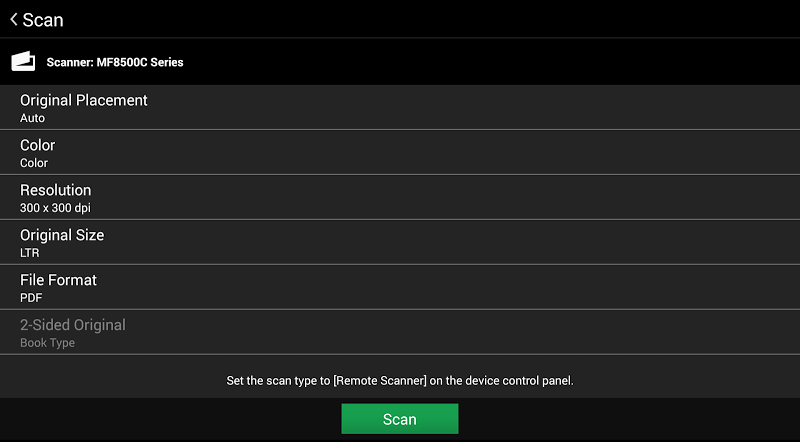The height and width of the screenshot is (442, 800).
Task: Tap the 300 x 300 dpi value
Action: (55, 208)
